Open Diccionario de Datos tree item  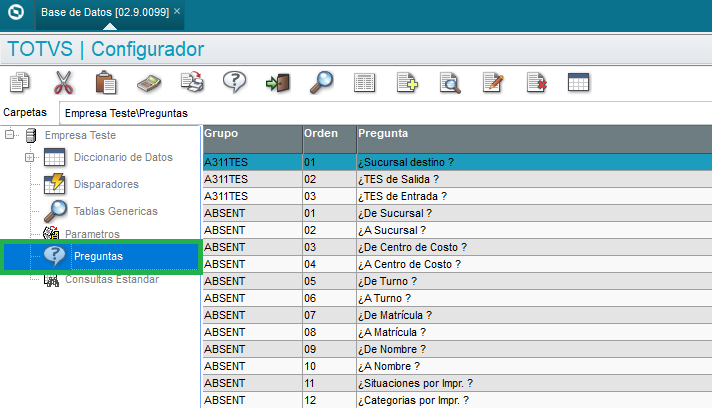pos(123,157)
